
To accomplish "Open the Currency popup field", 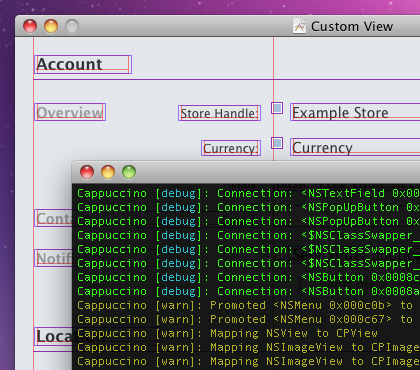I will (x=355, y=147).
